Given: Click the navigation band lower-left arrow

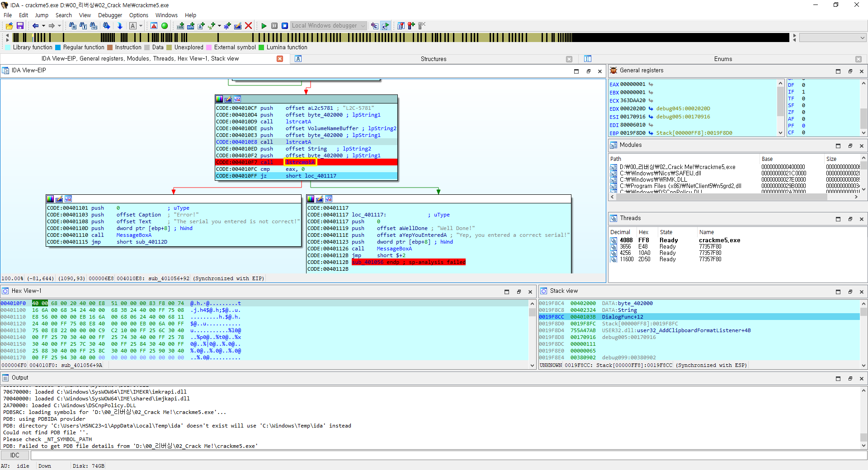Looking at the screenshot, I should pyautogui.click(x=7, y=40).
